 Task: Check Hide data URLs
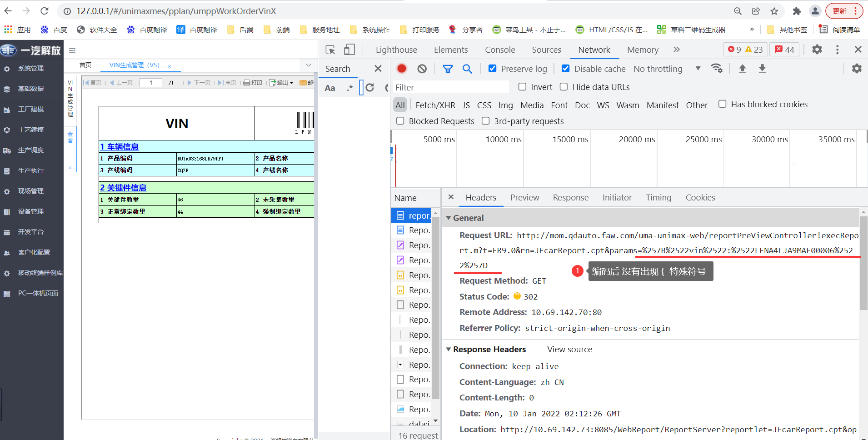point(564,86)
